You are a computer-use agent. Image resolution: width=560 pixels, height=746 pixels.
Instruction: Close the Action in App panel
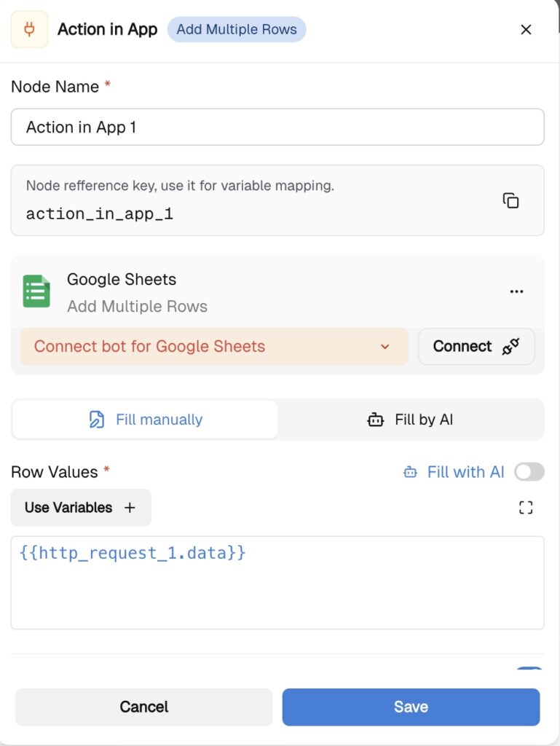pos(526,30)
